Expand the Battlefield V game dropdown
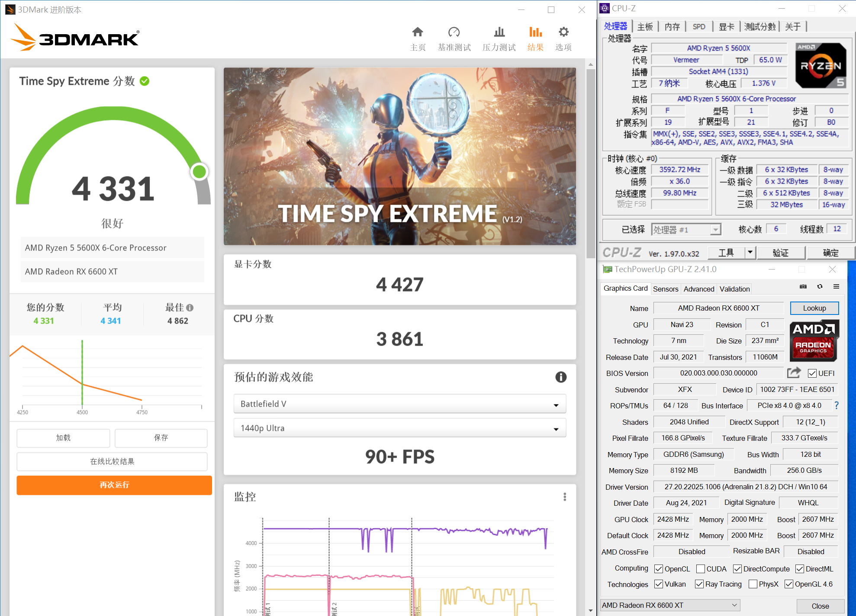 399,404
